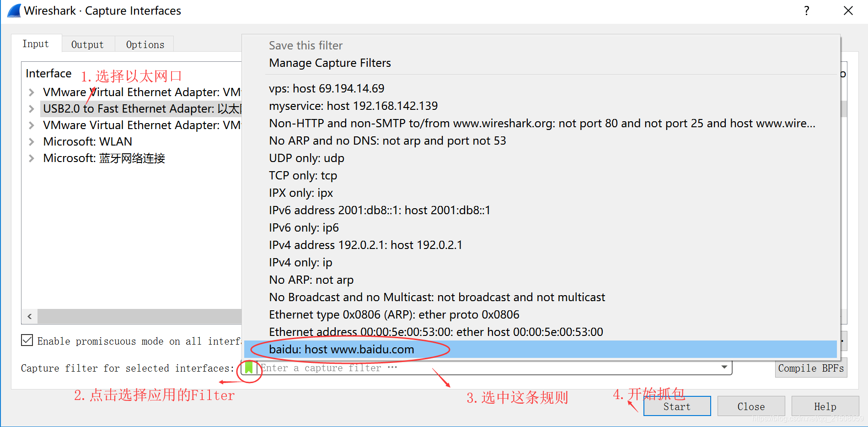Expand USB2.0 to Fast Ethernet Adapter row
Viewport: 868px width, 427px height.
[x=31, y=108]
